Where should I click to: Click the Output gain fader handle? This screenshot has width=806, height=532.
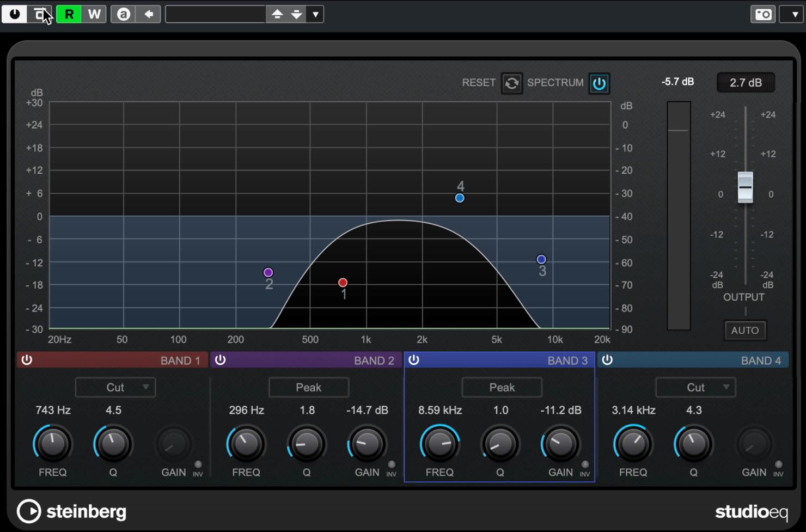point(745,187)
